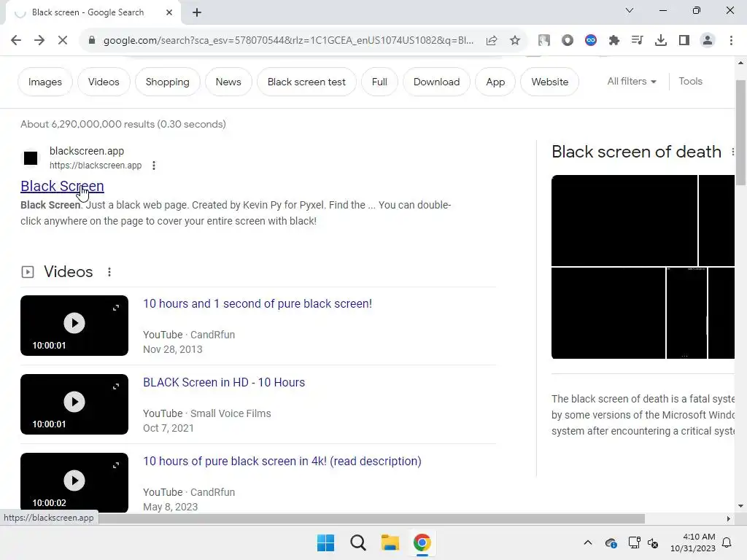
Task: View site information lock icon
Action: 92,41
